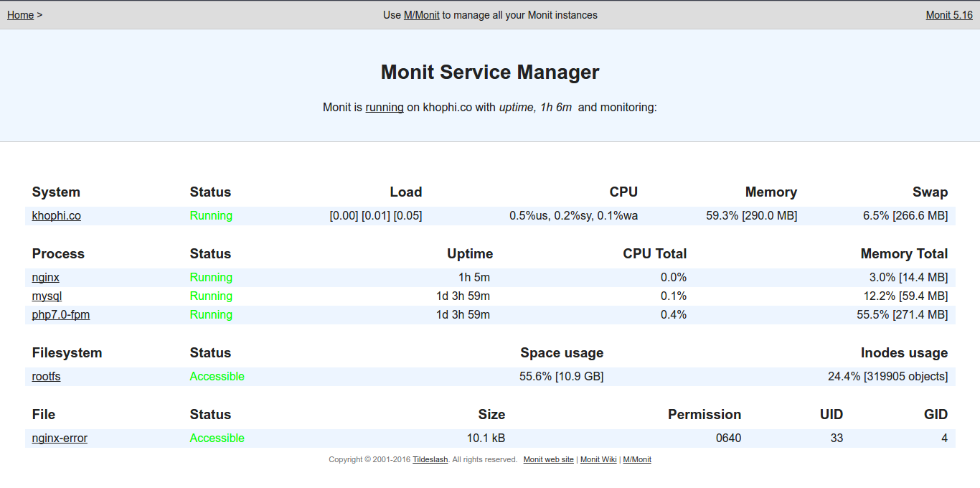Click the Home breadcrumb link
Viewport: 980px width, 488px height.
point(20,15)
